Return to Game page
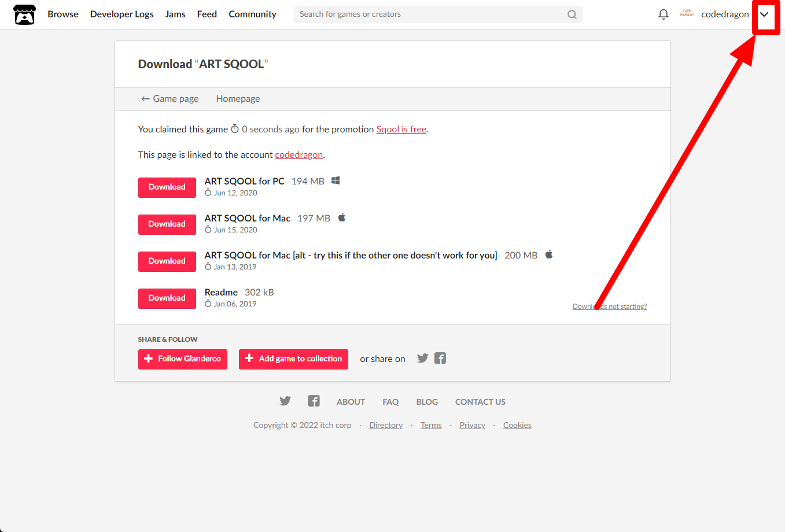This screenshot has height=532, width=785. (x=170, y=99)
